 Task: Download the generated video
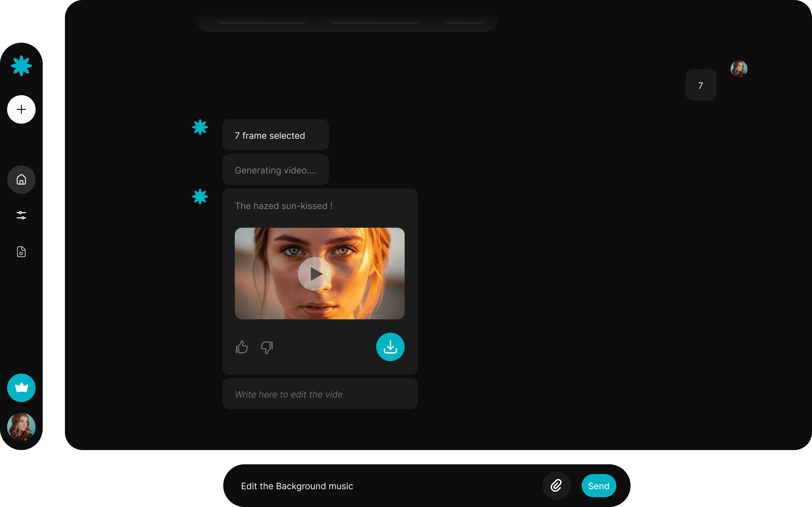click(x=390, y=347)
